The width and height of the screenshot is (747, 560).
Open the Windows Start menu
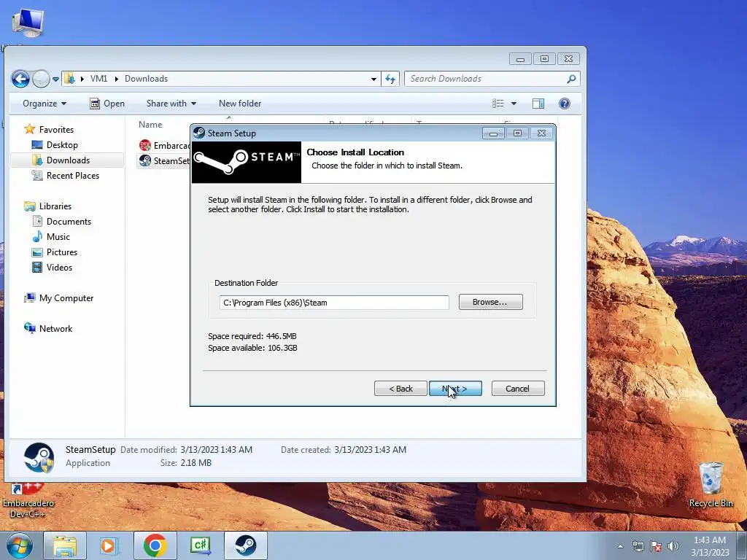[x=20, y=545]
